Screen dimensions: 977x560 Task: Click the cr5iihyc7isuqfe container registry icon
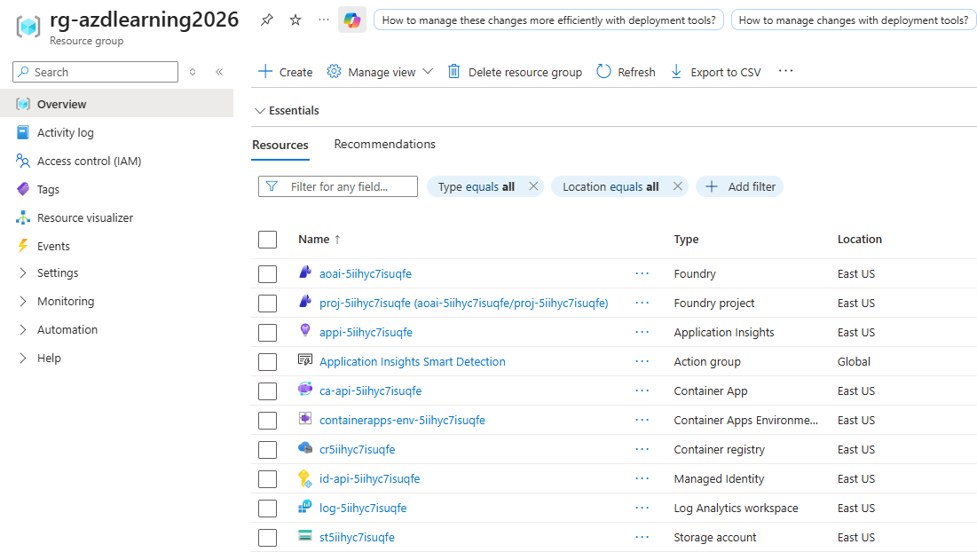[x=304, y=448]
